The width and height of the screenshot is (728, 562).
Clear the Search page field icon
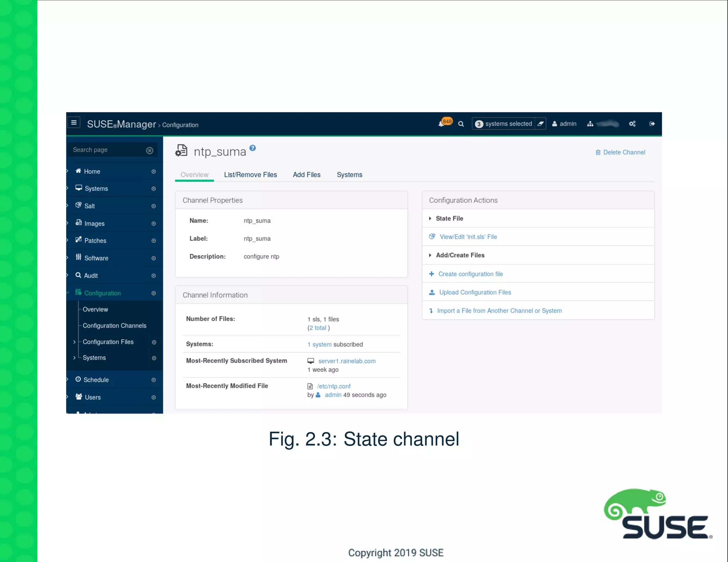pyautogui.click(x=150, y=150)
